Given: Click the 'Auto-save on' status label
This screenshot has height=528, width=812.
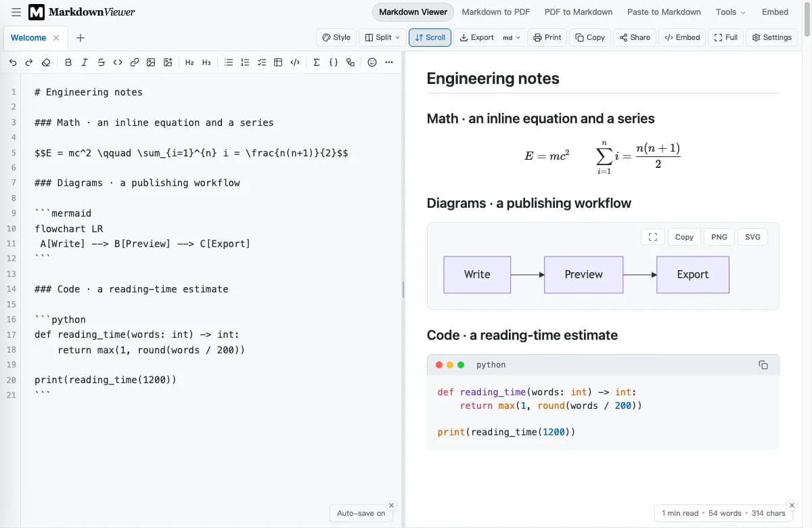Looking at the screenshot, I should pos(361,513).
